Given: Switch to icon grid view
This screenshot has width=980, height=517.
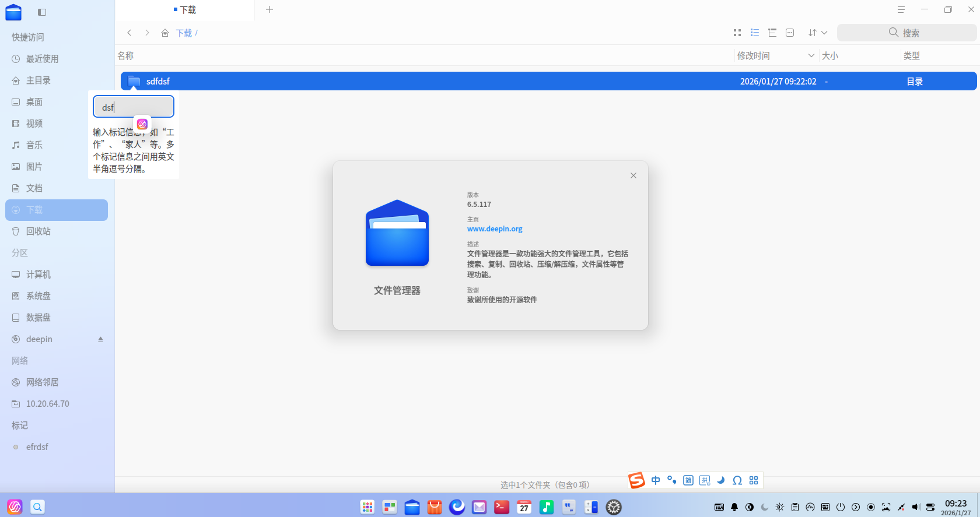Looking at the screenshot, I should (x=737, y=33).
